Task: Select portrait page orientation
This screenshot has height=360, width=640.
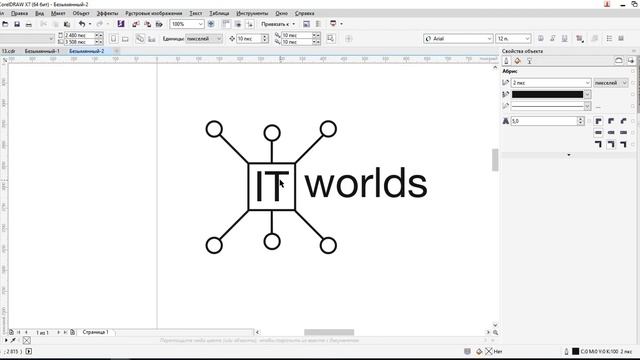Action: [113, 39]
